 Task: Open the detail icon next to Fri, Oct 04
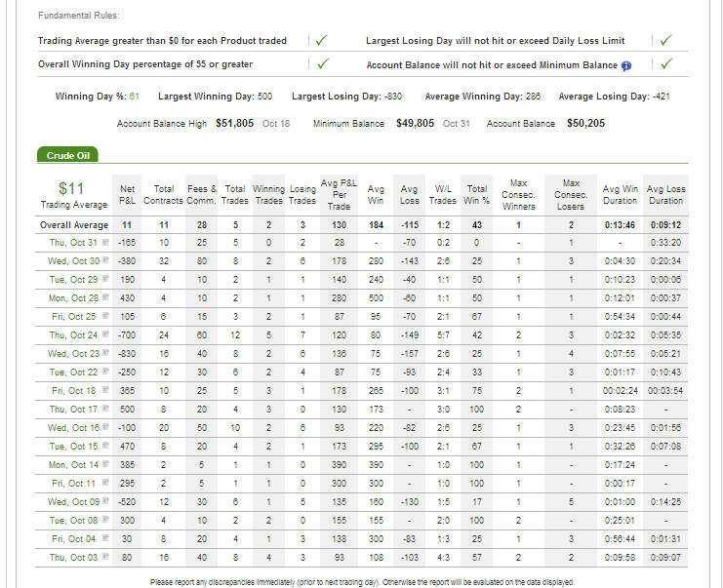(105, 538)
